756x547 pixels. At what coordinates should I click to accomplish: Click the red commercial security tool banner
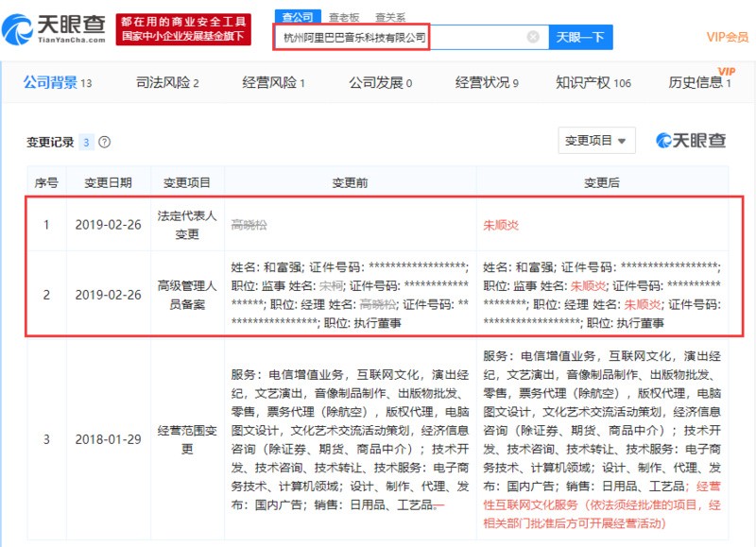tap(183, 29)
